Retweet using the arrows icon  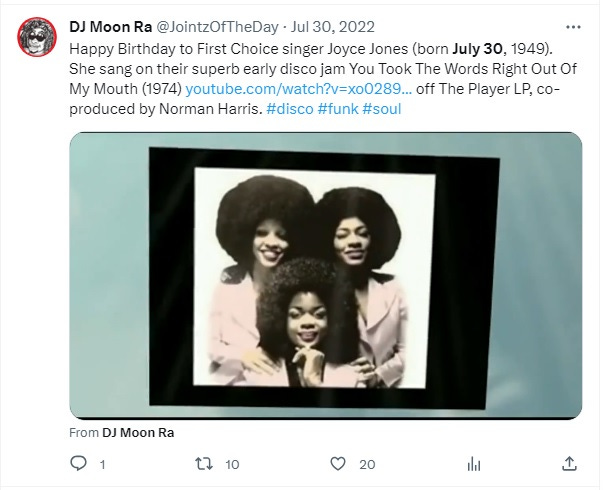coord(203,463)
